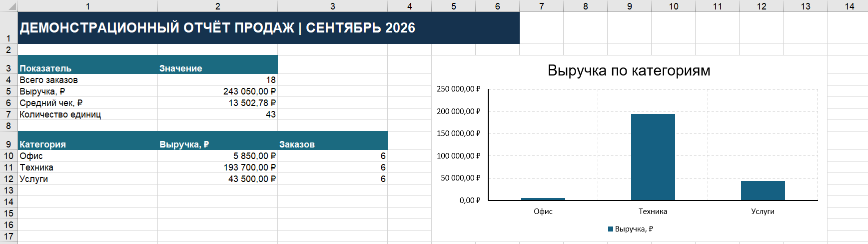The height and width of the screenshot is (244, 868).
Task: Select the Количество единиц cell
Action: (88, 114)
